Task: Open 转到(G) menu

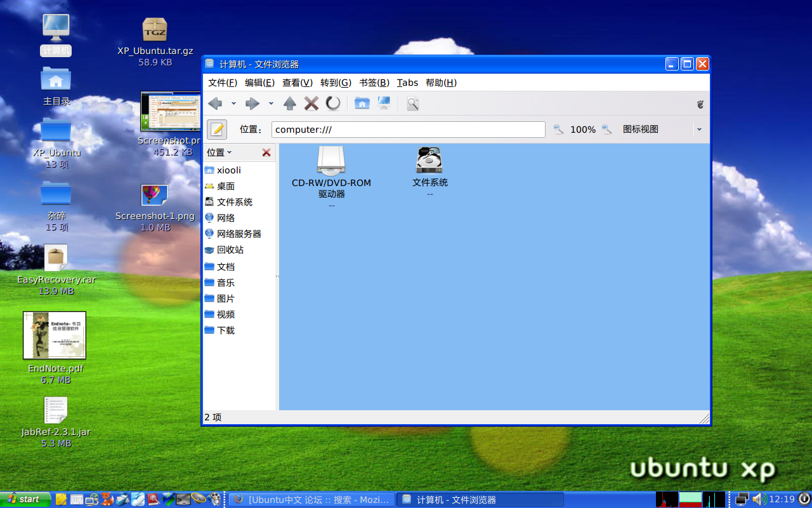Action: (x=336, y=83)
